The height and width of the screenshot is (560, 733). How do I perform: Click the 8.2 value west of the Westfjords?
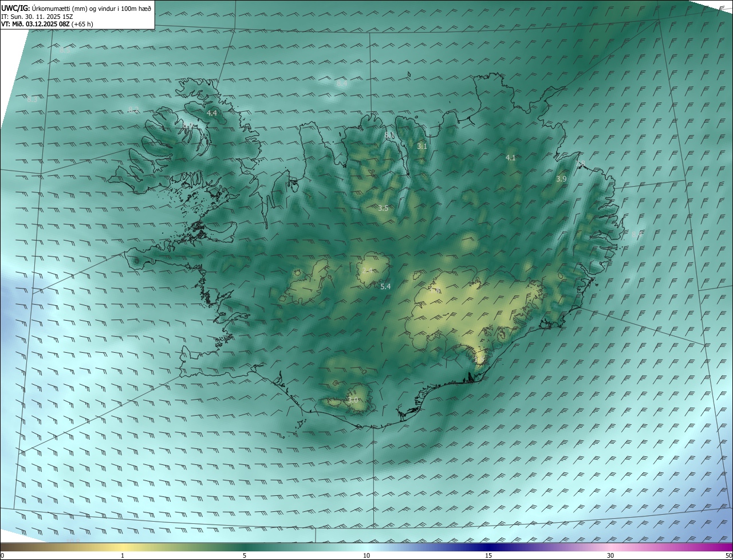133,110
